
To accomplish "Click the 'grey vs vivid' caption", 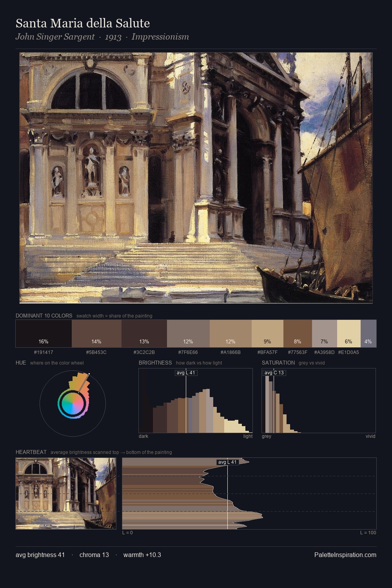I will click(x=312, y=363).
